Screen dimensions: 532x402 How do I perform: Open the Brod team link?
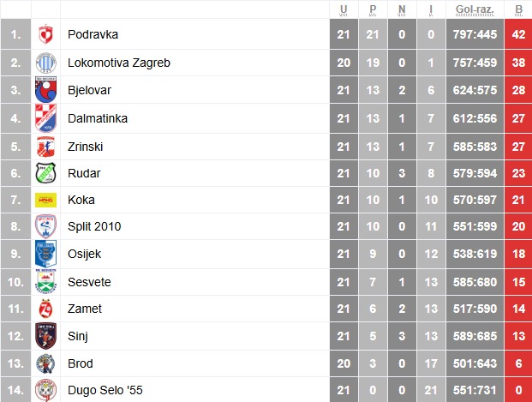[x=81, y=364]
